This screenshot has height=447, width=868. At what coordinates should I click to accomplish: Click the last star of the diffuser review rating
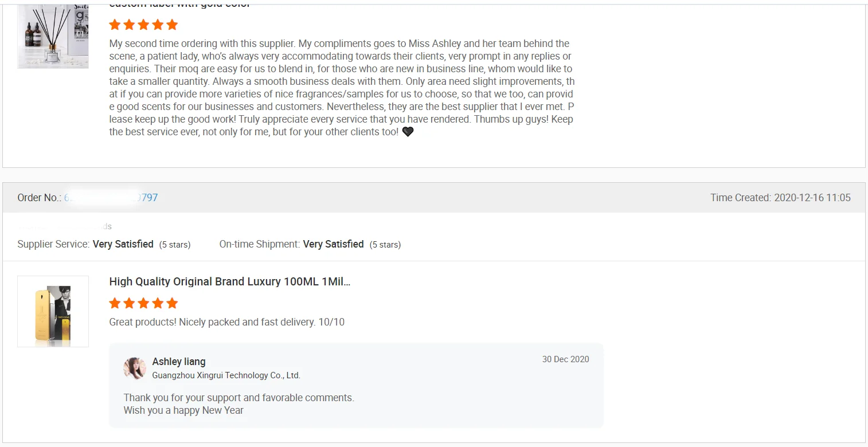point(172,25)
